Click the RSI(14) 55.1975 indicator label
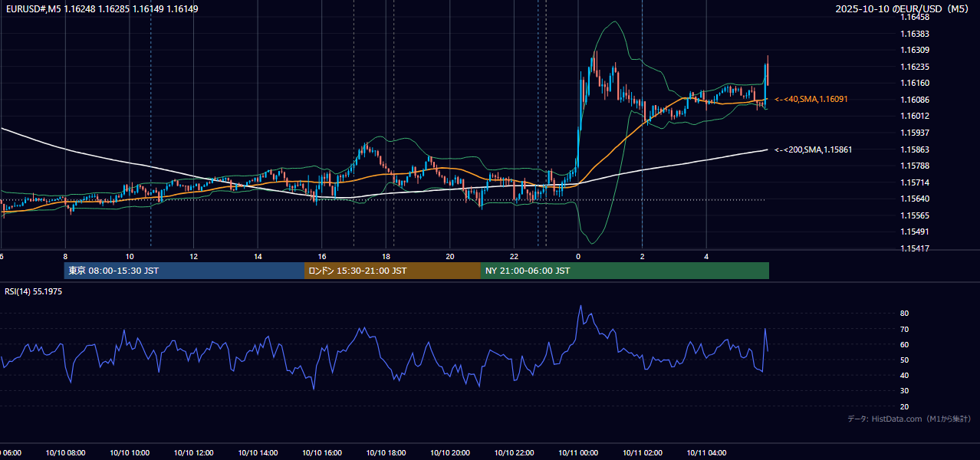 34,291
